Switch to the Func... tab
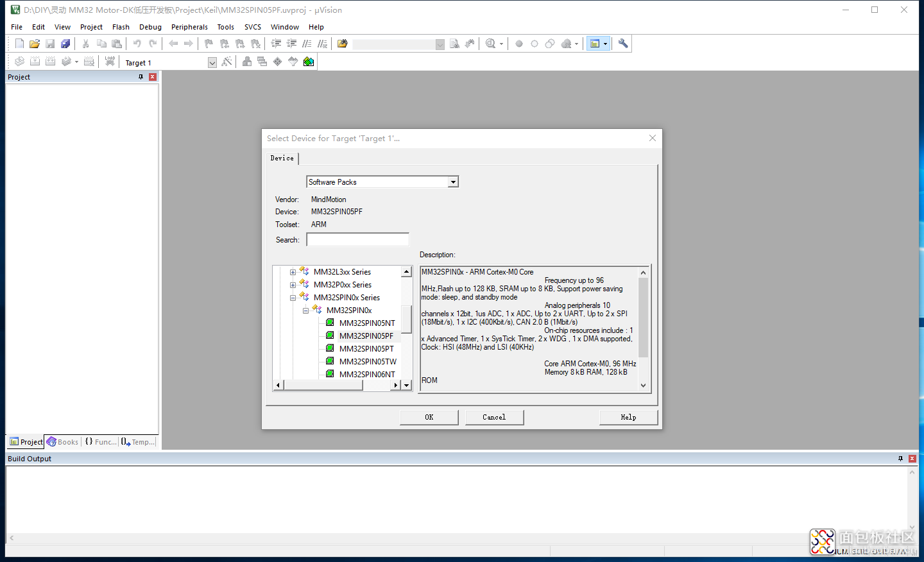The width and height of the screenshot is (924, 562). coord(101,442)
